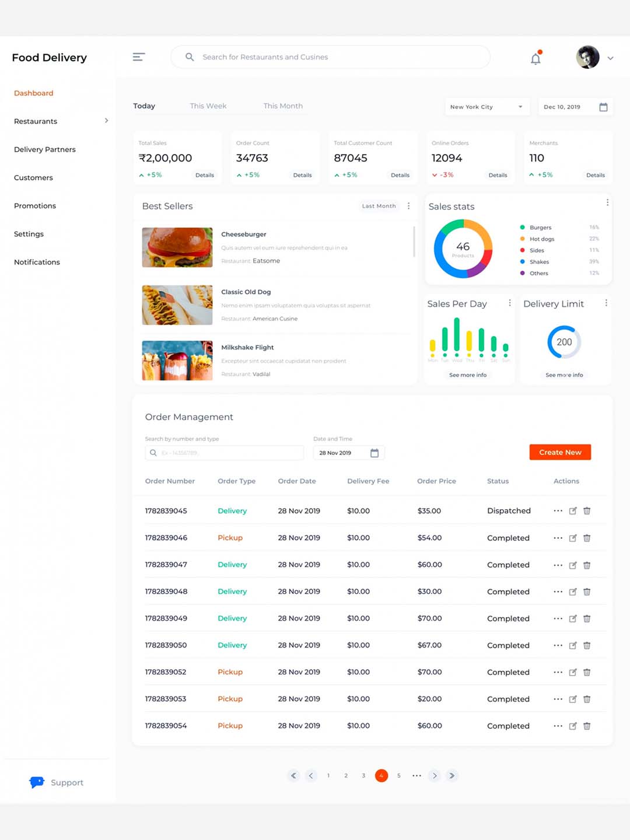The width and height of the screenshot is (630, 840).
Task: Open the Last Month filter in Best Sellers
Action: 379,206
